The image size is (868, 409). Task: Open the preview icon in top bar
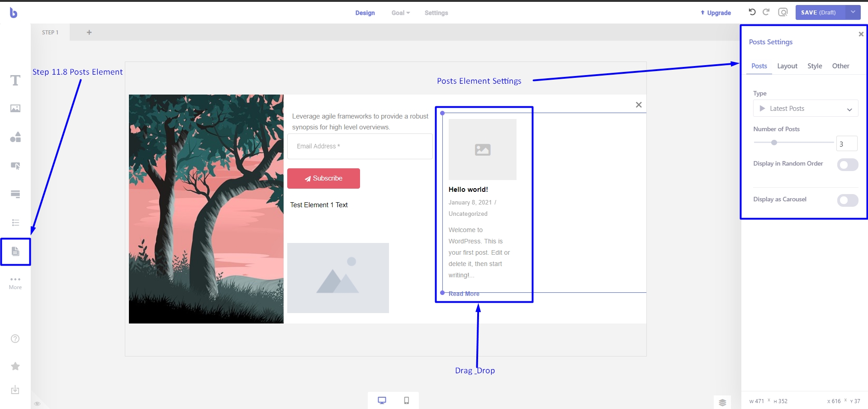783,12
